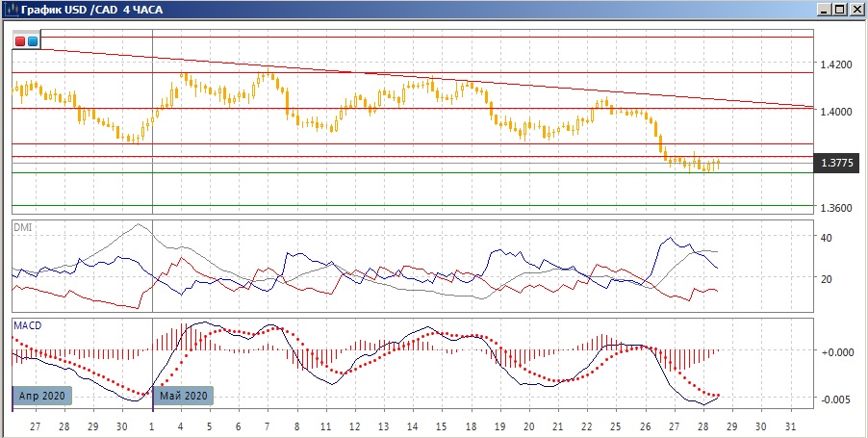
Task: Click the 1.4000 price axis label
Action: pos(836,112)
